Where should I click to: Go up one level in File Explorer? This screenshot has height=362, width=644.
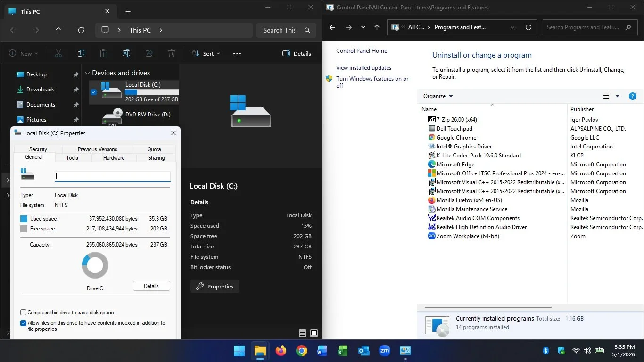click(58, 30)
